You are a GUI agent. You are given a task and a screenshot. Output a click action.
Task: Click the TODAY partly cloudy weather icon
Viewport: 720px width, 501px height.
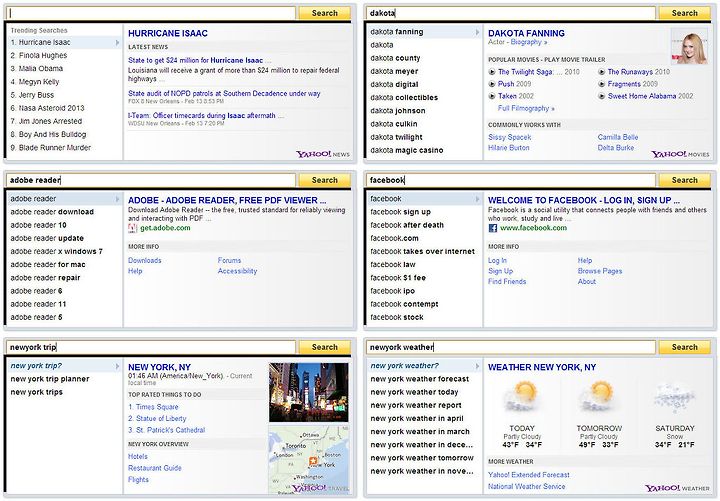[521, 397]
